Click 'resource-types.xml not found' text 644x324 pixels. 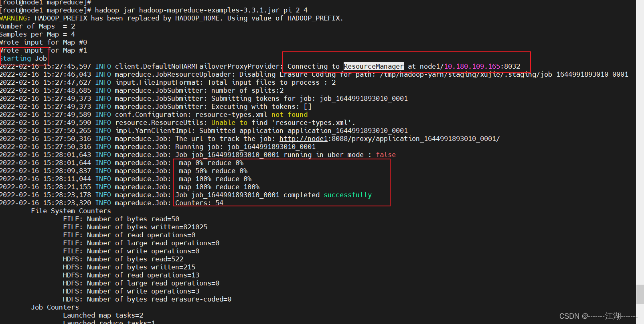[251, 114]
